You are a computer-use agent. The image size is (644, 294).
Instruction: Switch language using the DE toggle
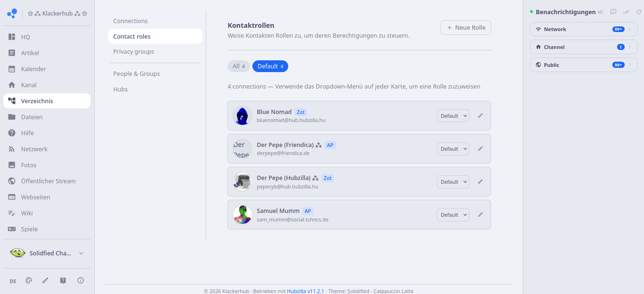coord(13,281)
